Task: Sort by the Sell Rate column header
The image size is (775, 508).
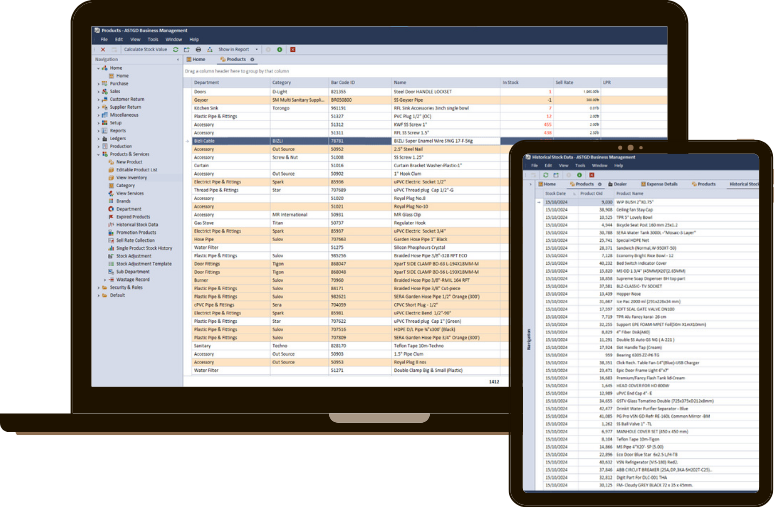Action: pos(577,83)
